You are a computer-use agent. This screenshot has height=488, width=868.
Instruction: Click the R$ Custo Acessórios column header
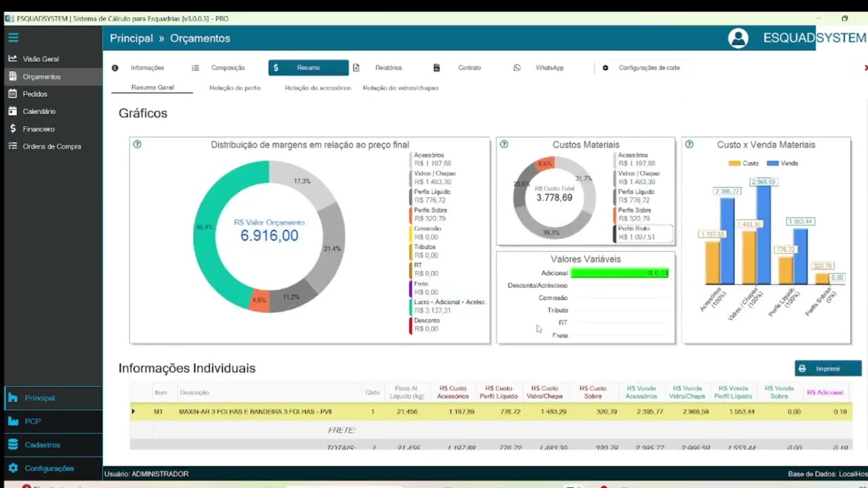(x=453, y=392)
